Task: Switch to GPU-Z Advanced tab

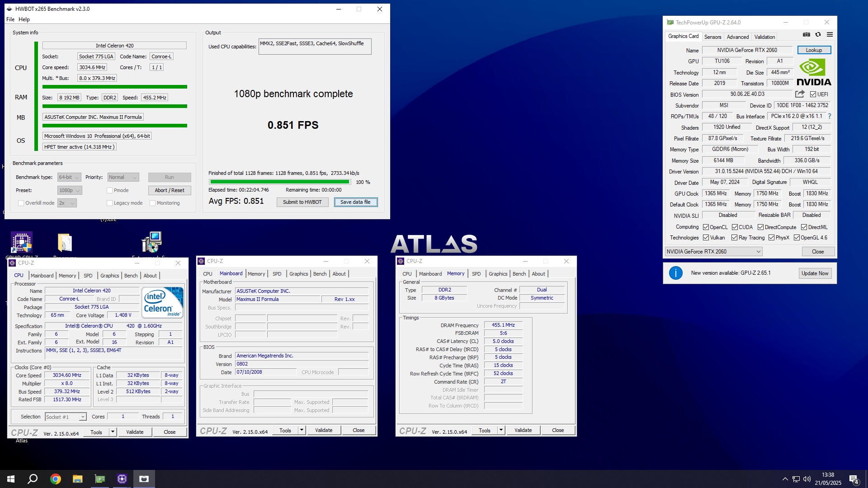Action: (x=738, y=37)
